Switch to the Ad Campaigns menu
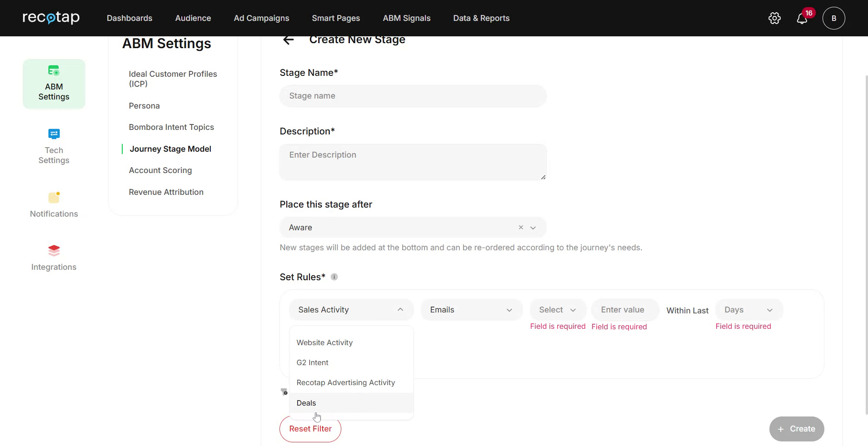 point(261,18)
